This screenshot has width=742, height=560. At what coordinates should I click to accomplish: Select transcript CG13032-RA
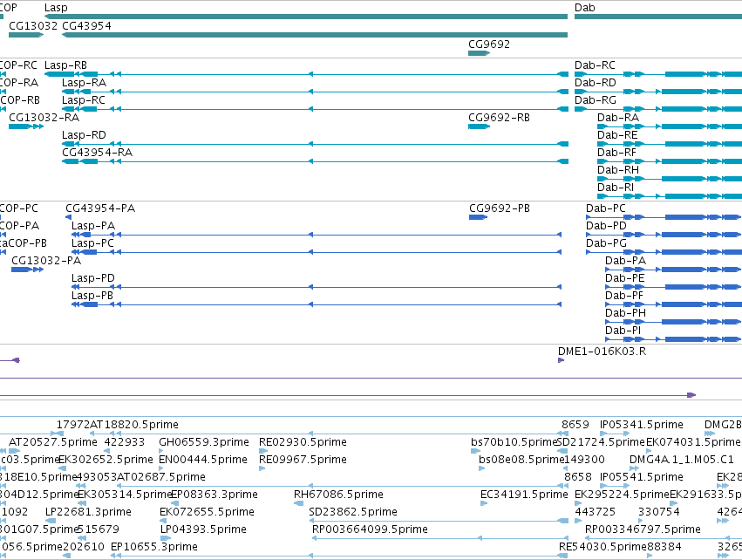pos(44,118)
